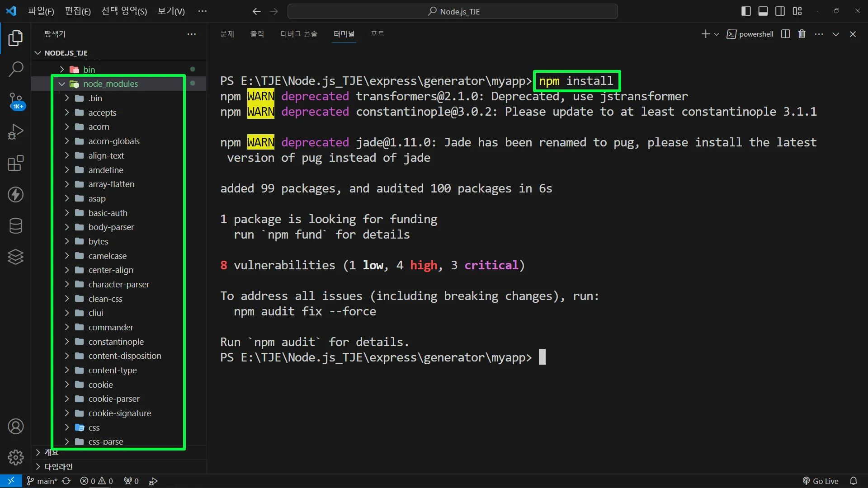The height and width of the screenshot is (488, 868).
Task: Open the Database icon in activity bar
Action: [x=16, y=226]
